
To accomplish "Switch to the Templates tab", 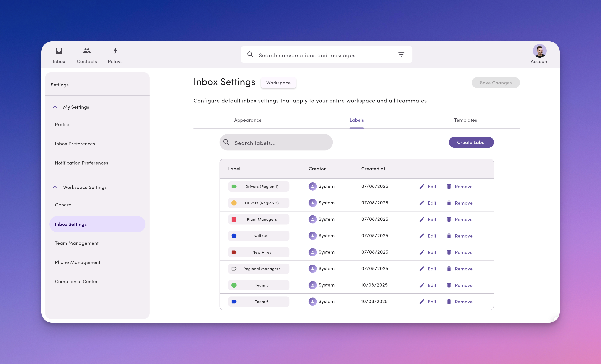I will point(465,120).
